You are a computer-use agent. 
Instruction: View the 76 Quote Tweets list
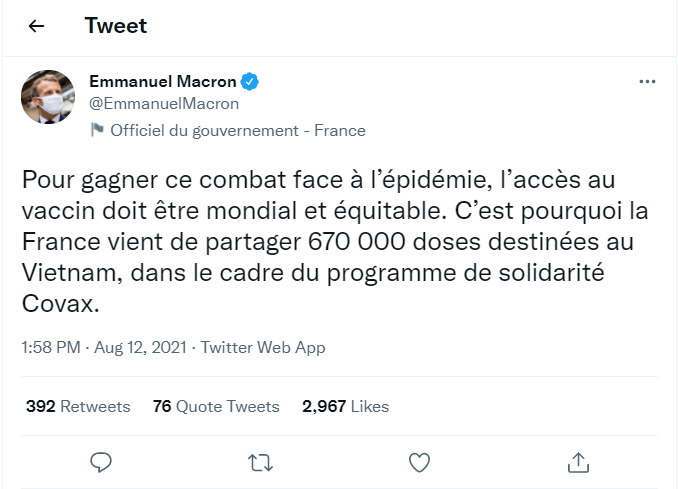click(x=216, y=406)
